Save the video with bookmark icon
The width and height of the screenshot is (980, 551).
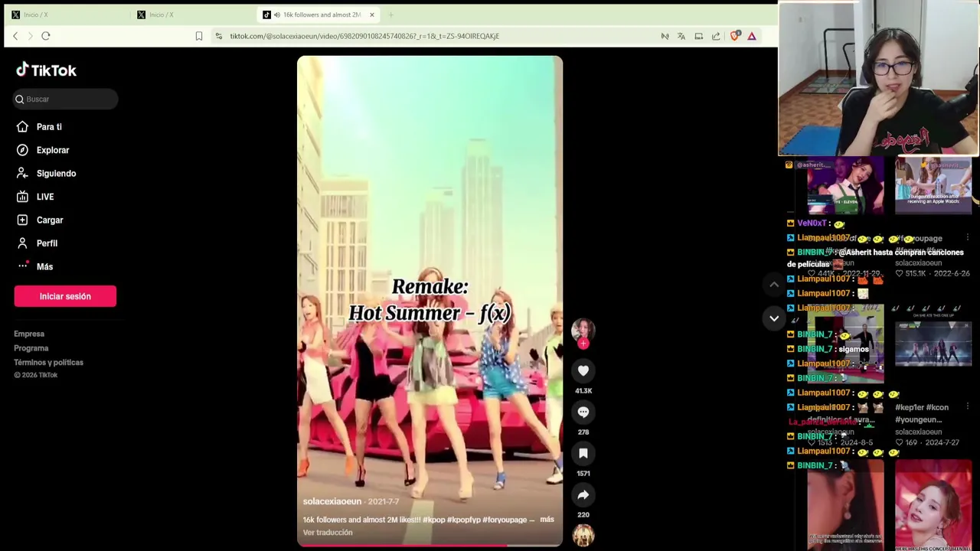click(583, 453)
